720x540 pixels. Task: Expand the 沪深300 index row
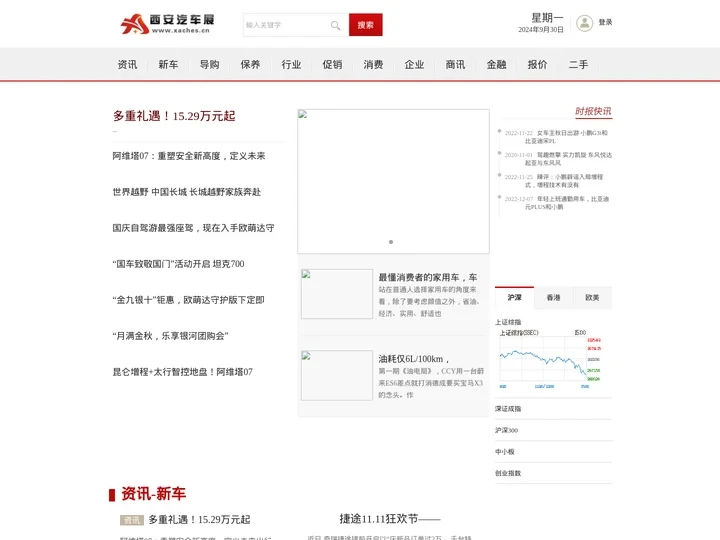click(x=553, y=430)
